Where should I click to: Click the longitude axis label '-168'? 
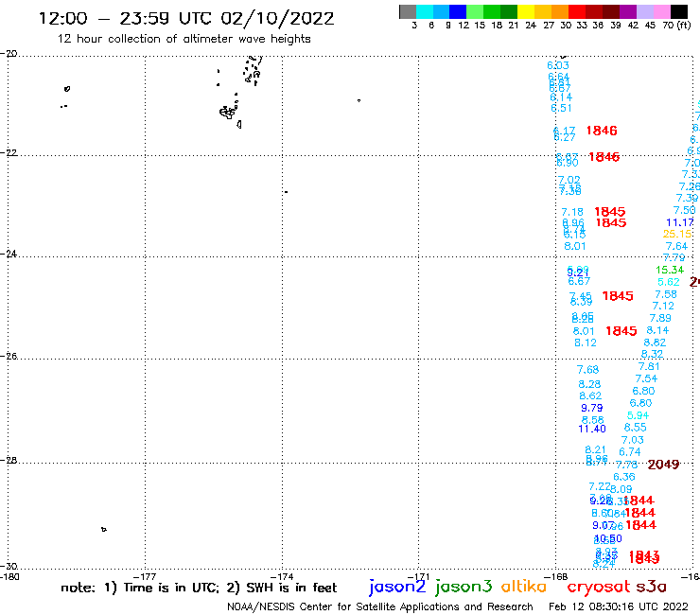point(556,576)
